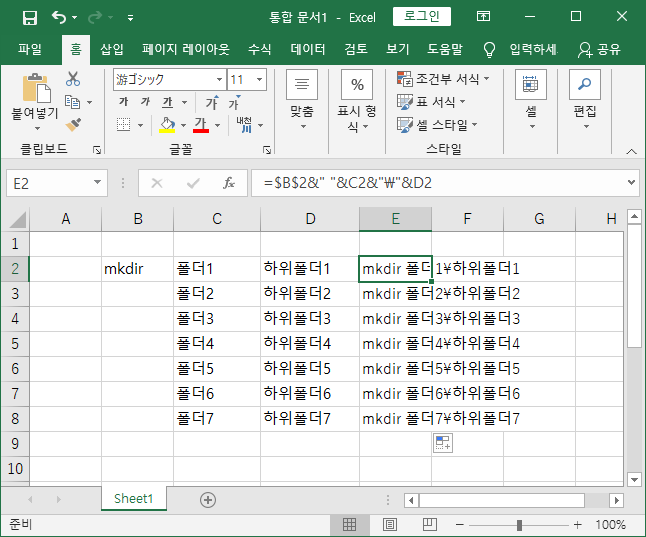Open 셀 스타일 menu
Image resolution: width=646 pixels, height=537 pixels.
(437, 124)
